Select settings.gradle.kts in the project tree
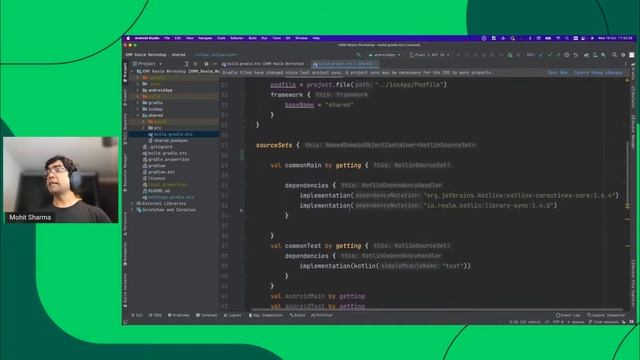Screen dimensions: 640x360 (168, 197)
